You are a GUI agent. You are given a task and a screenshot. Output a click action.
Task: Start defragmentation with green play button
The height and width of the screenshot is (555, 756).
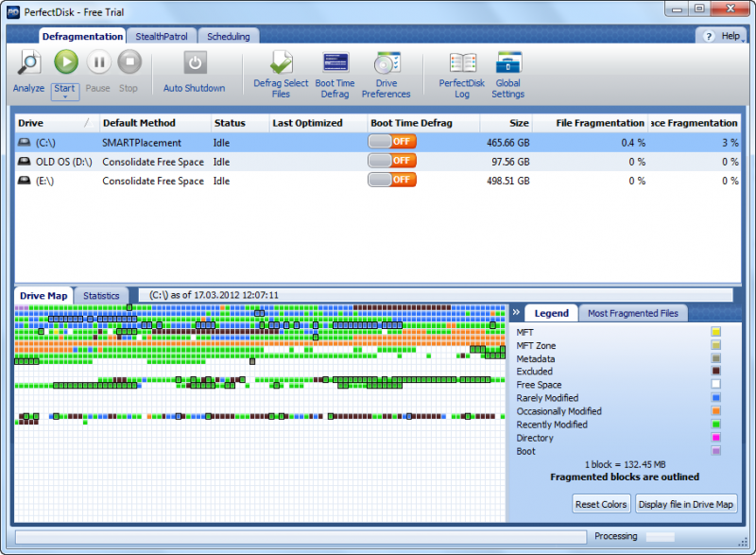click(66, 61)
